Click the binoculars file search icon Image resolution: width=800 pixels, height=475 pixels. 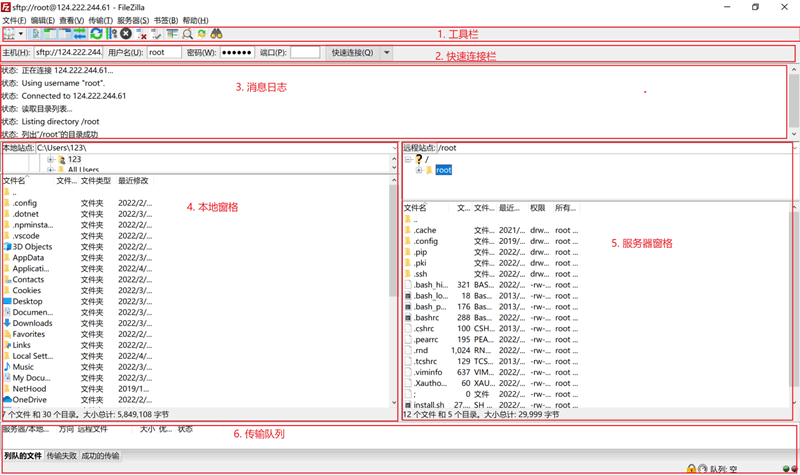pos(216,34)
